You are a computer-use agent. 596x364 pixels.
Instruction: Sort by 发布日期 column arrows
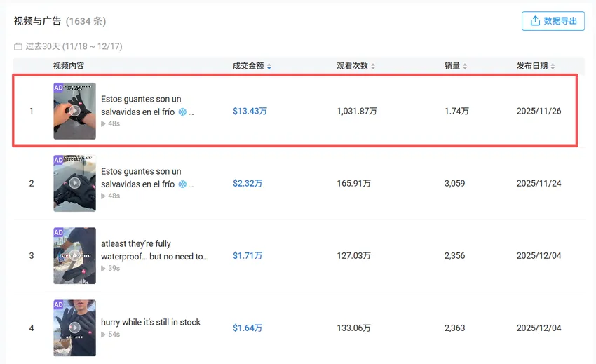pyautogui.click(x=553, y=67)
